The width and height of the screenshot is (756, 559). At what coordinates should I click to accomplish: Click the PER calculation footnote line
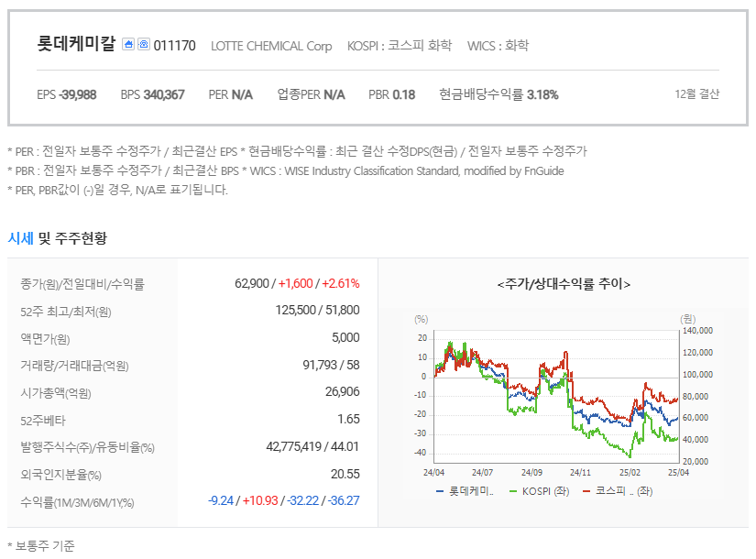point(298,151)
